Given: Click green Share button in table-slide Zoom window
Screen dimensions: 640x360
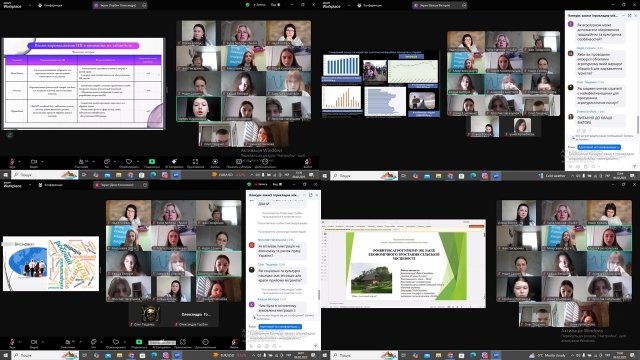Looking at the screenshot, I should (152, 162).
